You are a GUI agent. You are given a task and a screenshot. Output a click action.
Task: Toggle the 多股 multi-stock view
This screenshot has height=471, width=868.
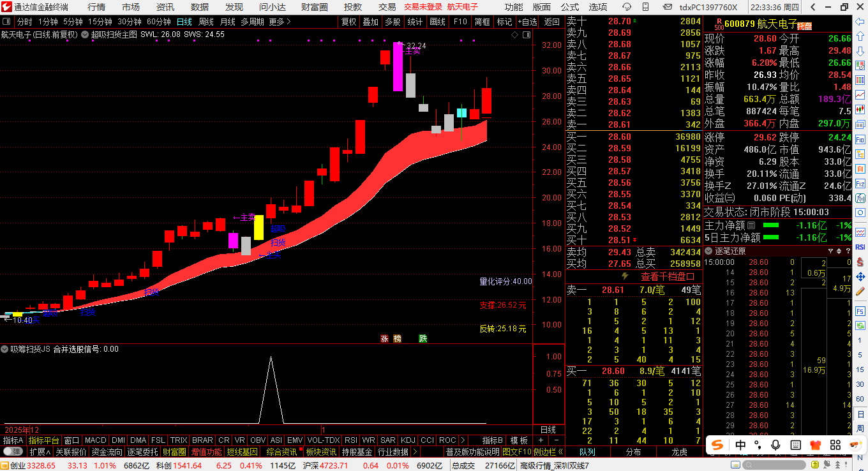tap(393, 21)
